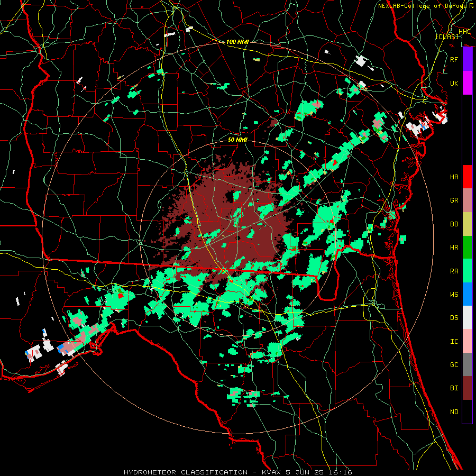This screenshot has height=476, width=476.
Task: Click the 'HHC' product label
Action: pyautogui.click(x=464, y=32)
